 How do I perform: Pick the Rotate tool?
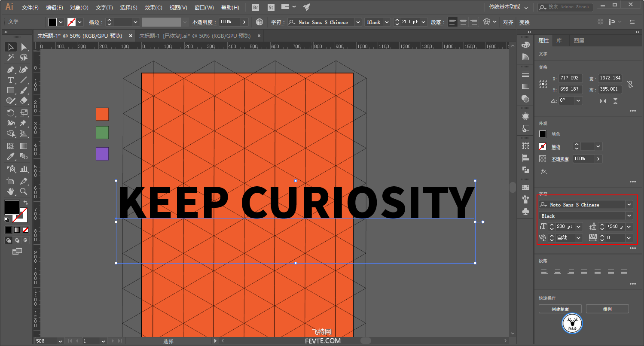click(11, 113)
